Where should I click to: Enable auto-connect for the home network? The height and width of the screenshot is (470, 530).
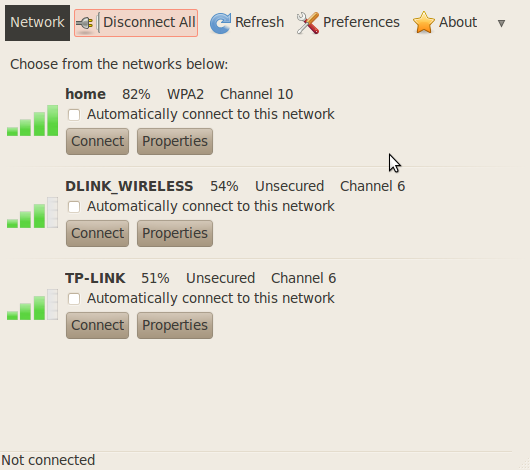[74, 115]
